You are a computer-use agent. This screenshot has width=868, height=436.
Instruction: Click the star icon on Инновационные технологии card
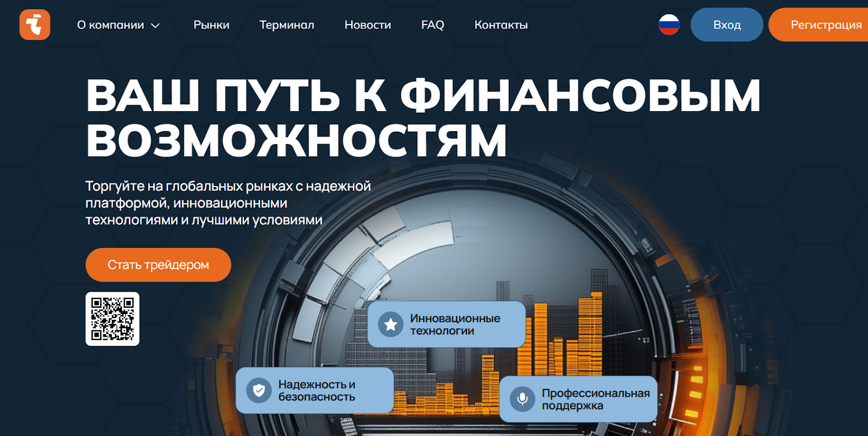click(x=391, y=324)
